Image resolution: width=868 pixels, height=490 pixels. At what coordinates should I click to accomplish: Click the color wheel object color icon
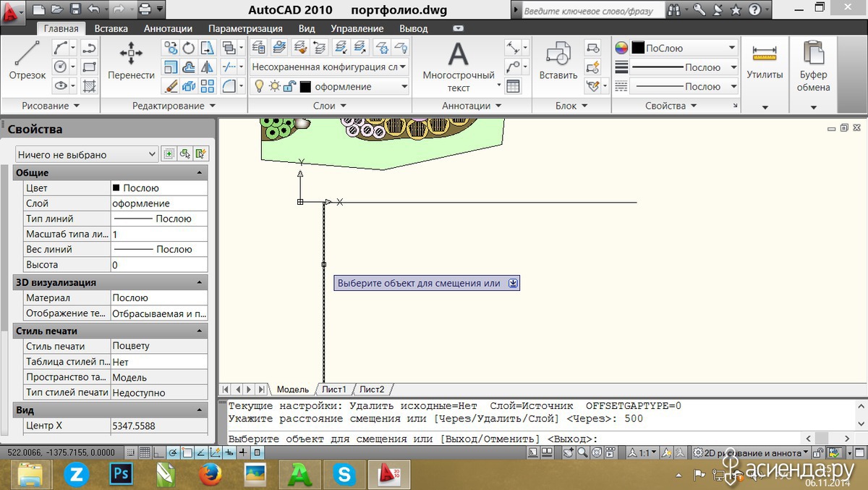[x=621, y=48]
